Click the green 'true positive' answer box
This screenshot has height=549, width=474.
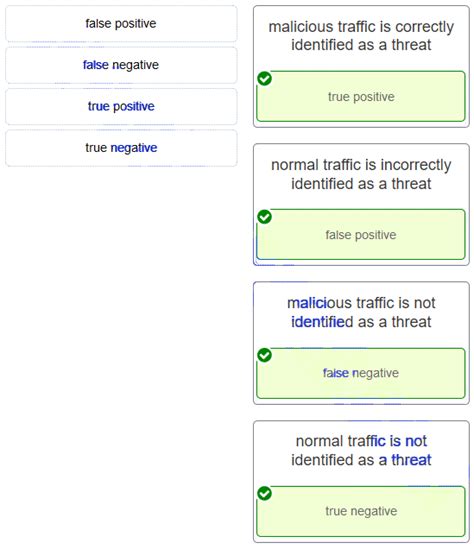(x=361, y=97)
